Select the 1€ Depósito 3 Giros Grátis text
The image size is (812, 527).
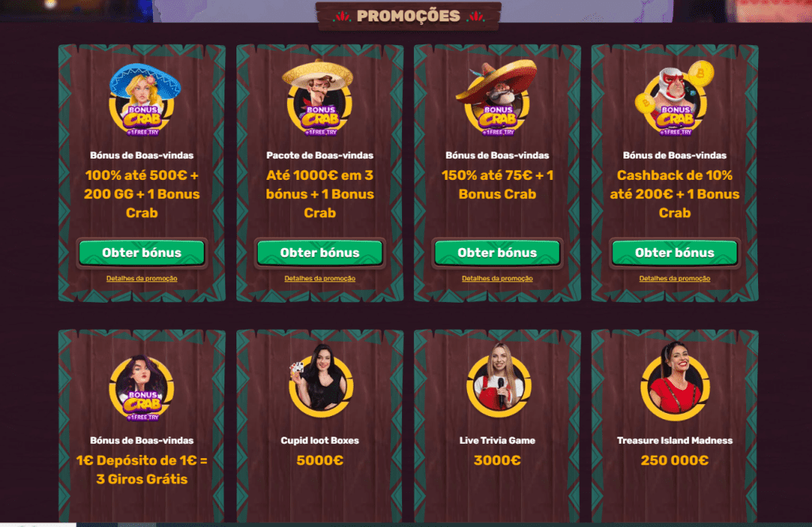point(142,469)
